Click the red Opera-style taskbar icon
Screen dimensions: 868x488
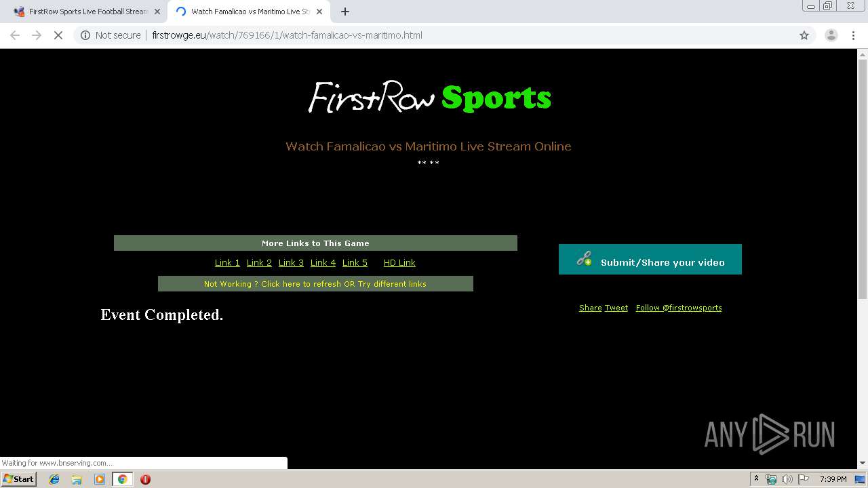pyautogui.click(x=145, y=479)
